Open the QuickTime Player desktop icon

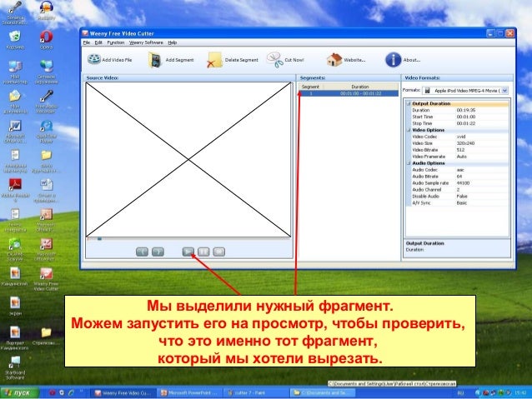pos(46,132)
